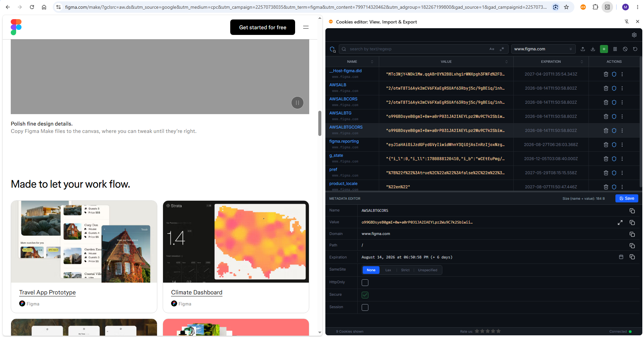Click Get started for free button

263,27
